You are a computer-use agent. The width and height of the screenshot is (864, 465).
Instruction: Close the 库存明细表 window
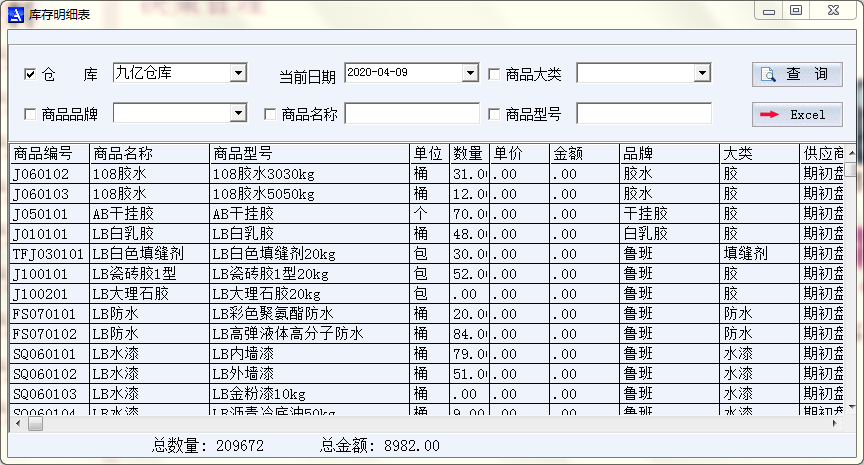834,10
